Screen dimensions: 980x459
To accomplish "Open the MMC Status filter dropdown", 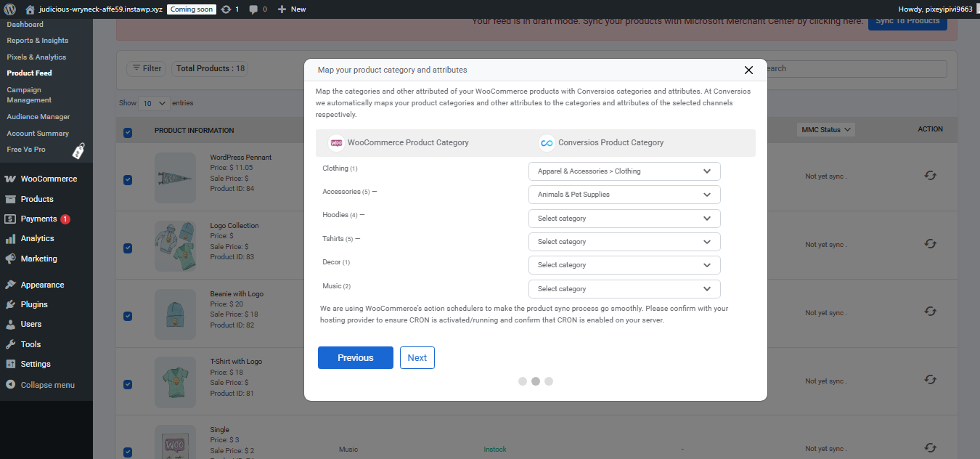I will [x=825, y=130].
